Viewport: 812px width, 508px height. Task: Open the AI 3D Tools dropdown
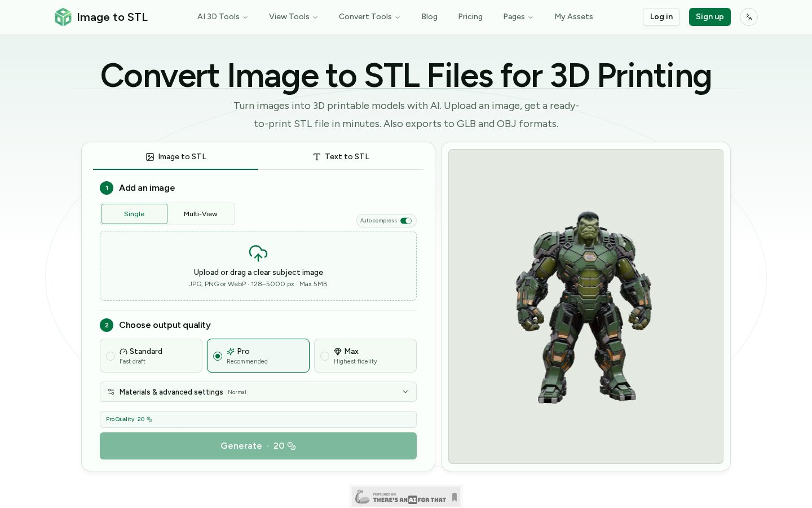pyautogui.click(x=223, y=17)
